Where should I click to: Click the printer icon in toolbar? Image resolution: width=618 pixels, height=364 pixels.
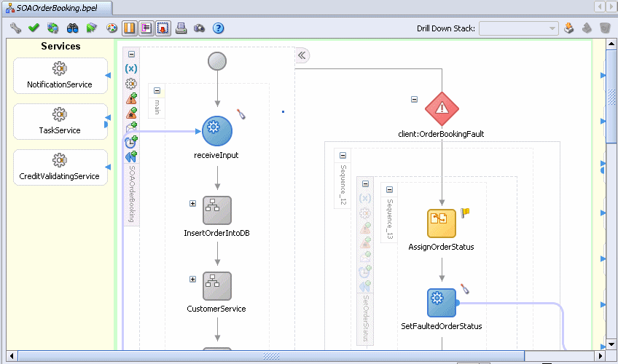pyautogui.click(x=181, y=28)
